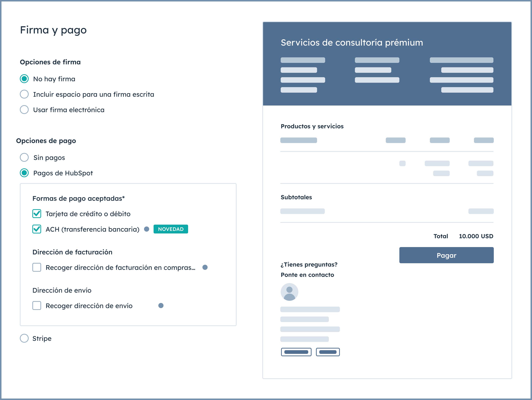Click info dot next to ACH option
532x400 pixels.
tap(146, 229)
